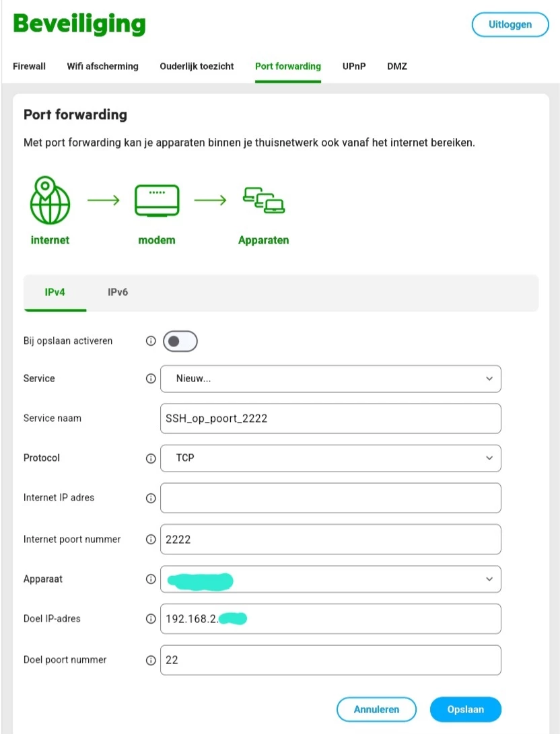This screenshot has width=560, height=734.
Task: Click the Annuleren button
Action: (376, 709)
